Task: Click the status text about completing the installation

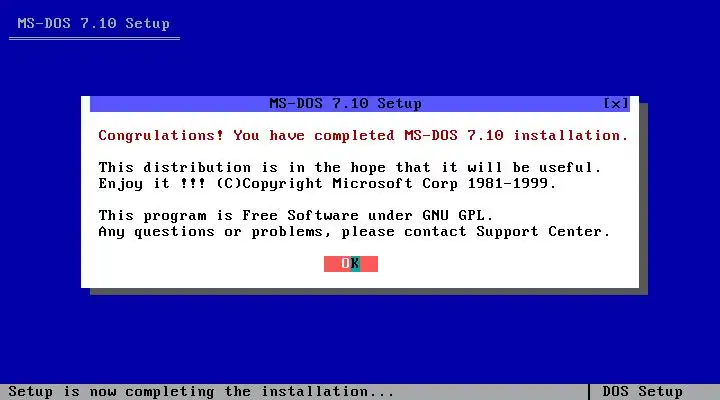Action: pyautogui.click(x=201, y=392)
